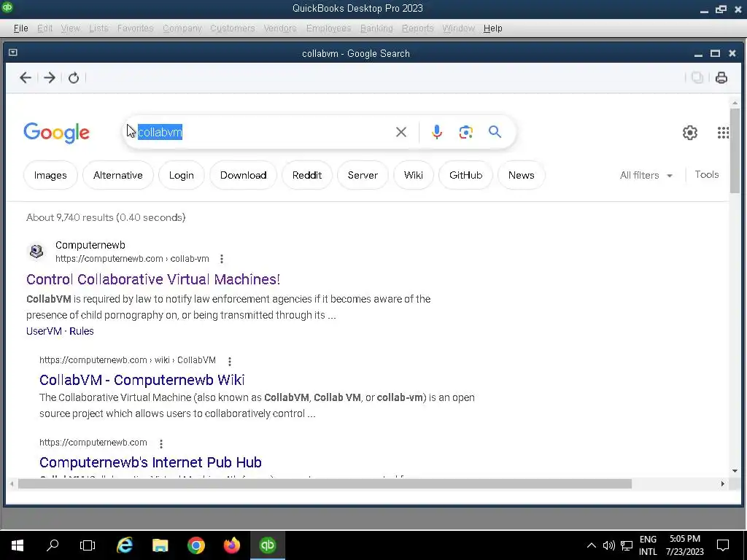The image size is (747, 560).
Task: Select the GitHub search chip
Action: (x=465, y=175)
